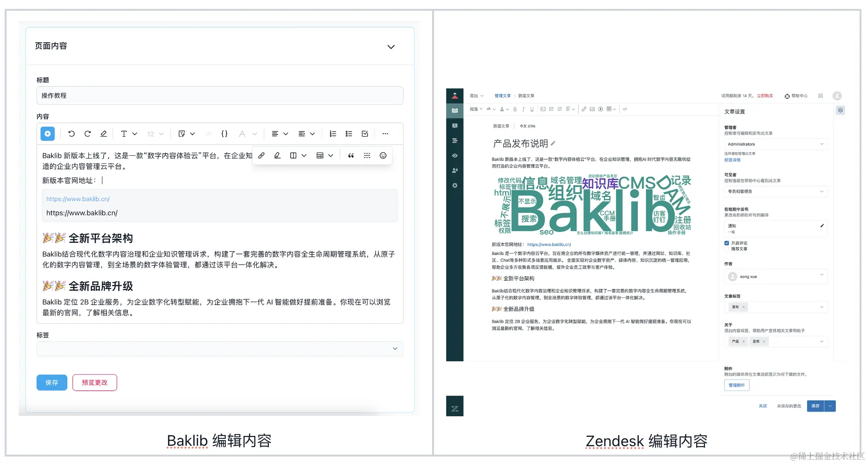Collapse the 页面内容 panel with the chevron
This screenshot has width=868, height=464.
[391, 47]
